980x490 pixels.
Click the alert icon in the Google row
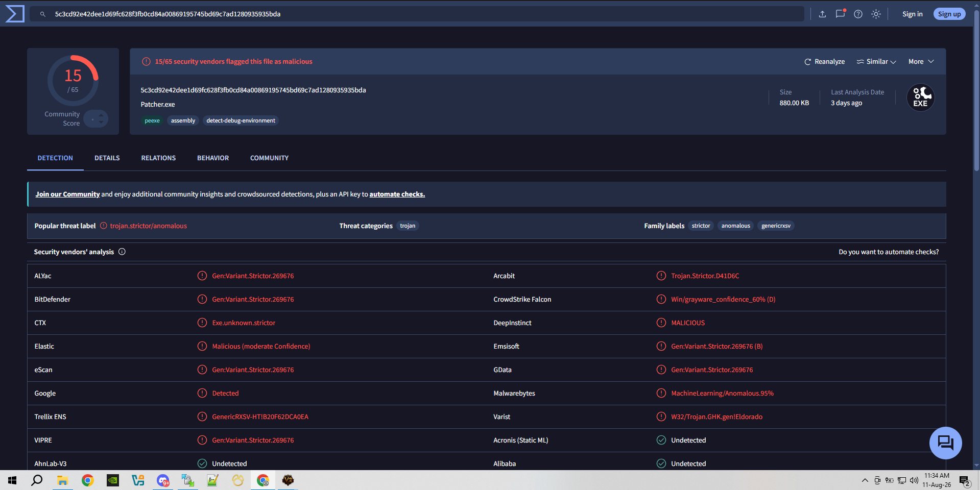tap(202, 394)
